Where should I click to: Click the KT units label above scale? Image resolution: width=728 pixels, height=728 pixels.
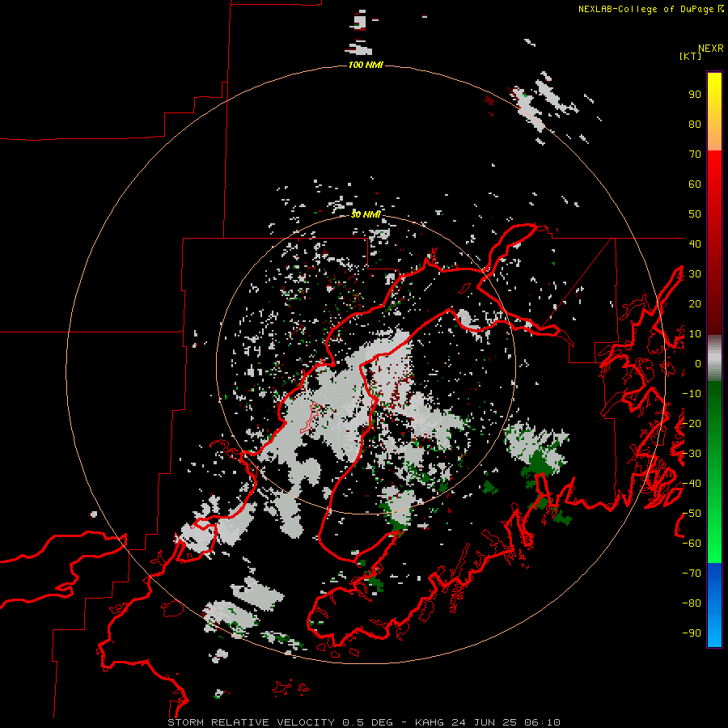[691, 56]
